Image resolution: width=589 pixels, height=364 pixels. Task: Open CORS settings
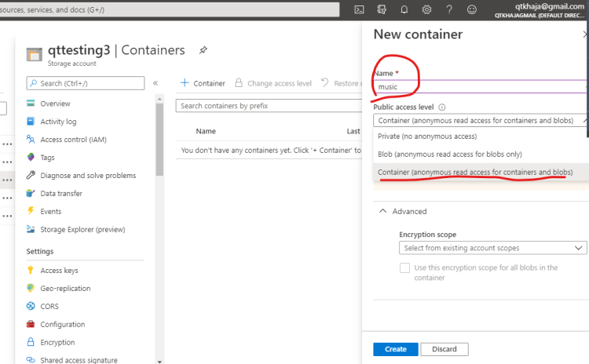49,307
